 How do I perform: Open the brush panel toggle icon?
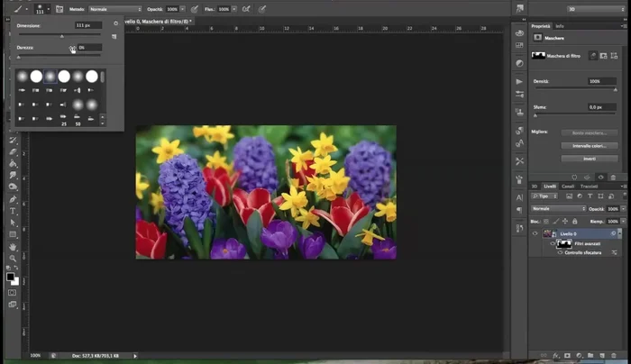59,9
